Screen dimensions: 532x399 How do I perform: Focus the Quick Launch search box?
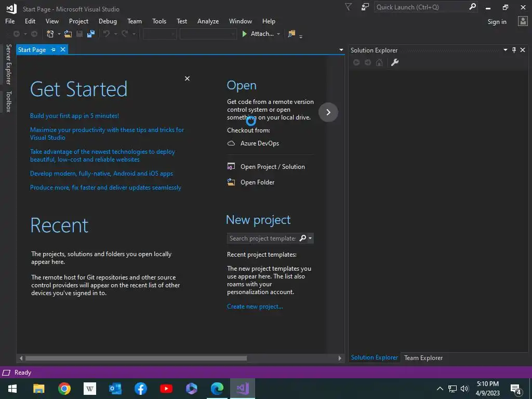421,7
